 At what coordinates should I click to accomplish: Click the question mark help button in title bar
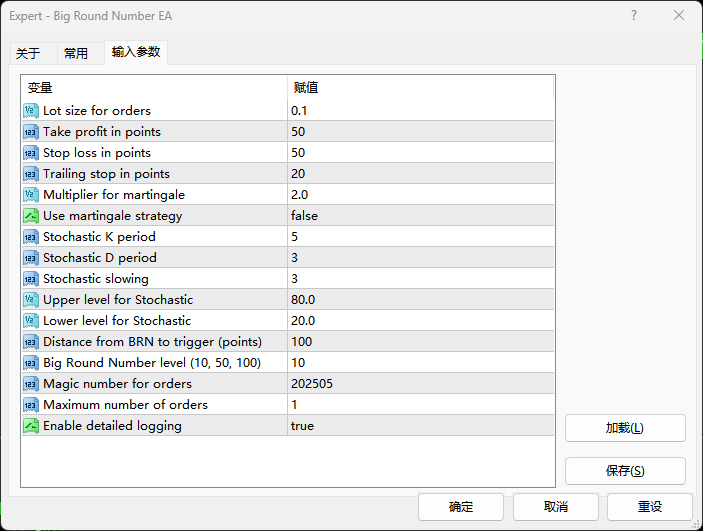[x=634, y=16]
